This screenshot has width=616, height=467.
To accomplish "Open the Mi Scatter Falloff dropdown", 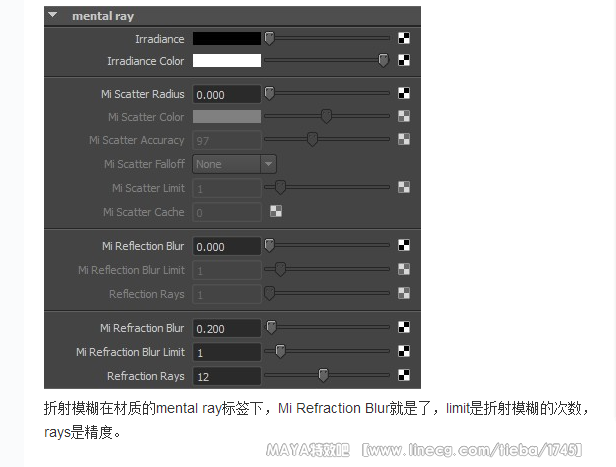I will point(234,164).
